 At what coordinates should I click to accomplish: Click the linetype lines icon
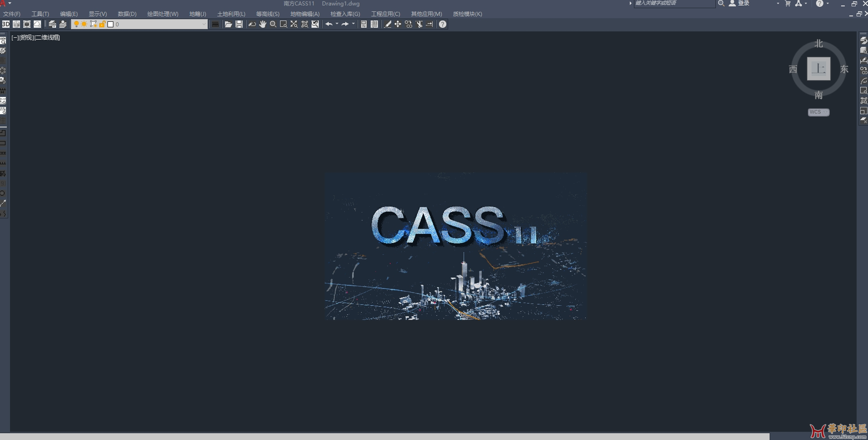[215, 24]
